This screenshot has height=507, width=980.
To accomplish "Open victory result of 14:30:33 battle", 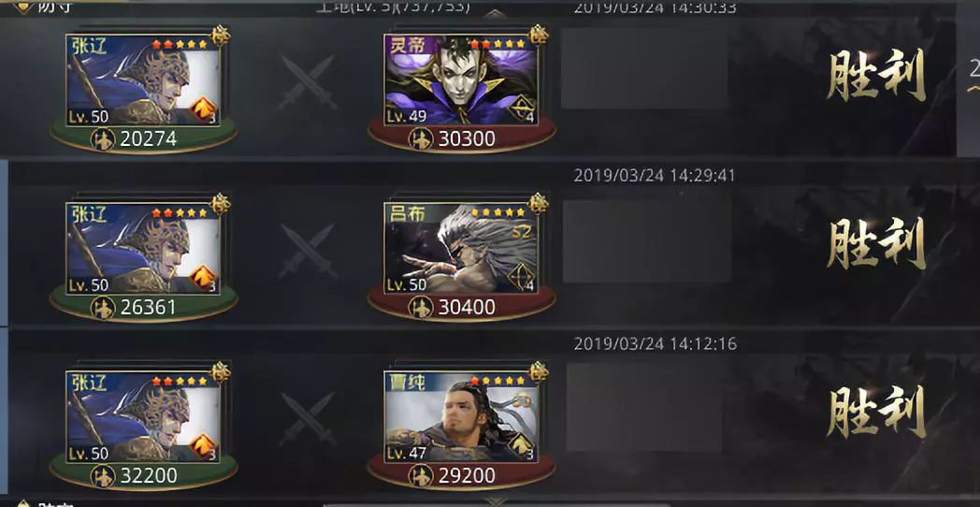I will pyautogui.click(x=875, y=77).
